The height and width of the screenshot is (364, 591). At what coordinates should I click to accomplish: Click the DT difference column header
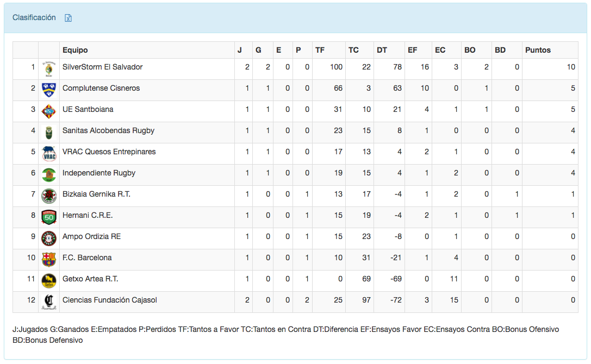click(382, 50)
